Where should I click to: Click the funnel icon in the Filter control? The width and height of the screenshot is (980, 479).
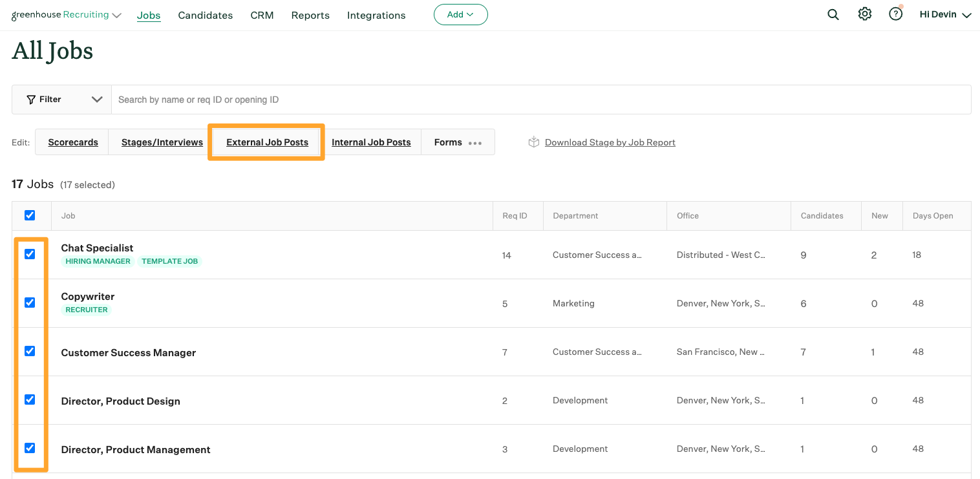[31, 99]
